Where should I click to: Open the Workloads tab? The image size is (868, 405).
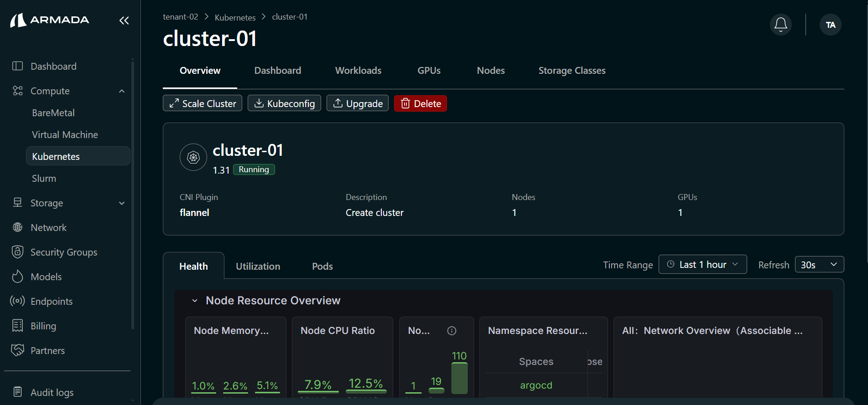coord(358,71)
